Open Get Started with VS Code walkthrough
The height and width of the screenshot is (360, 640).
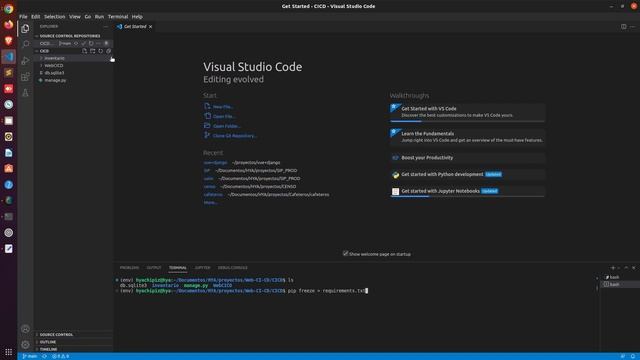click(x=467, y=112)
